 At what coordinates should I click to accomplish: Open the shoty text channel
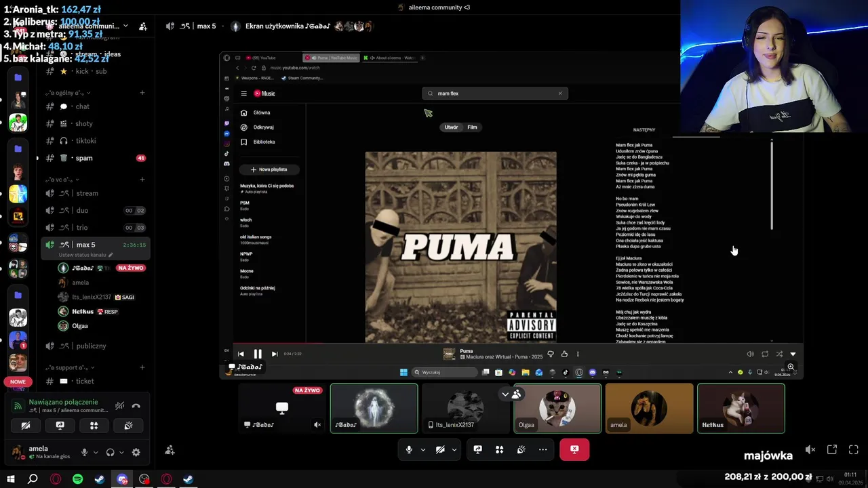click(96, 123)
